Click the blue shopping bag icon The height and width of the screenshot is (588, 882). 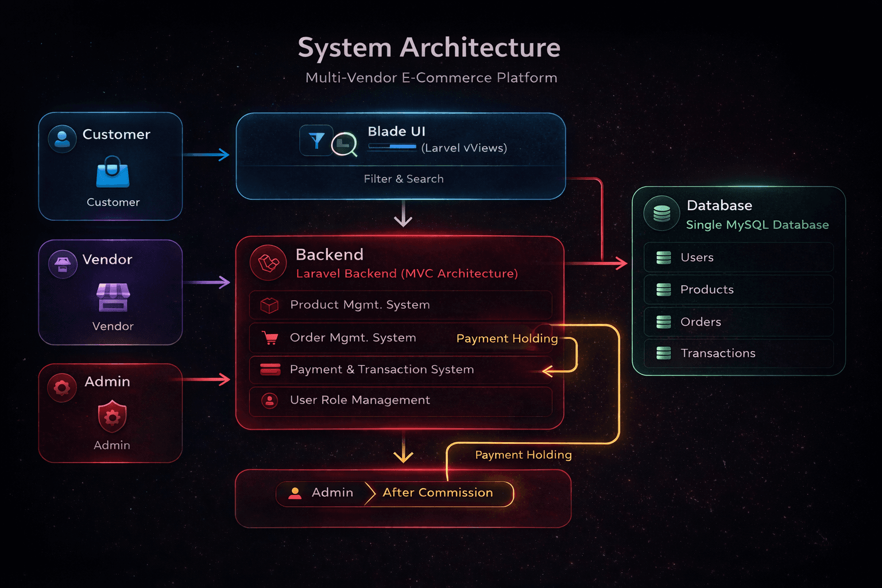click(113, 172)
